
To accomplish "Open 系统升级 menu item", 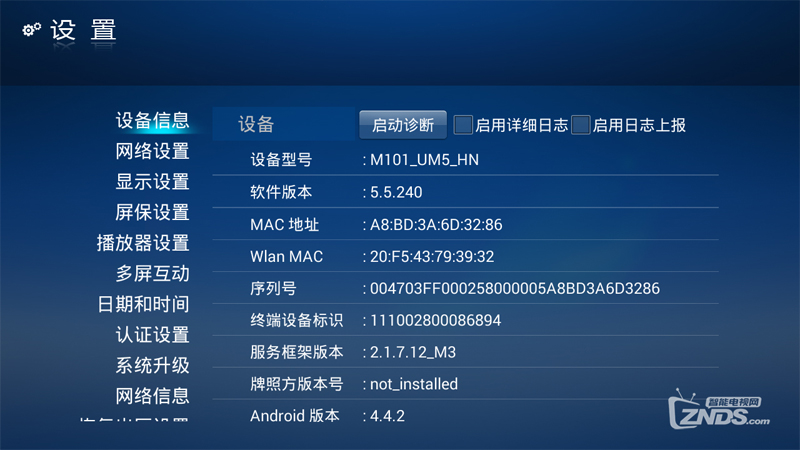I will [153, 365].
